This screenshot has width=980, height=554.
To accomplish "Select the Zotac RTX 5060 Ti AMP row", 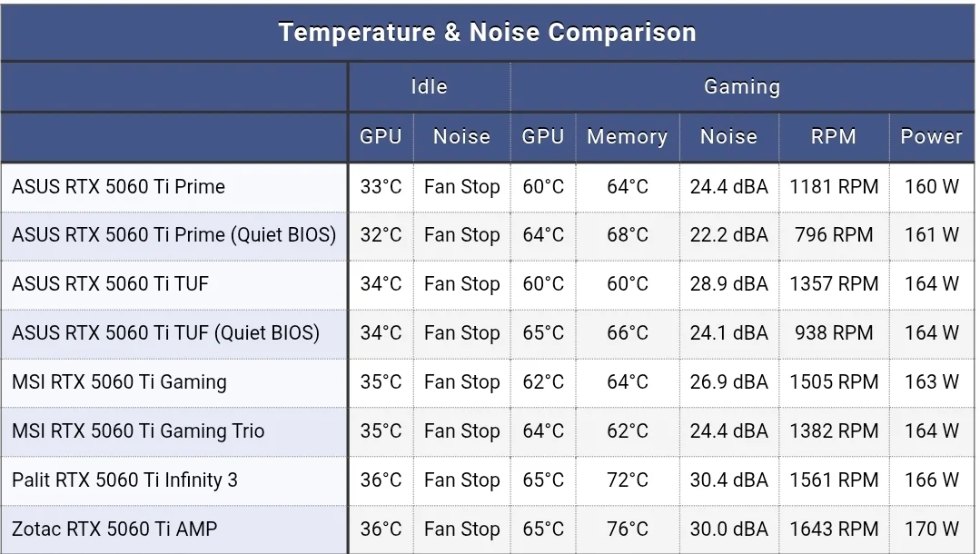I will click(x=114, y=529).
